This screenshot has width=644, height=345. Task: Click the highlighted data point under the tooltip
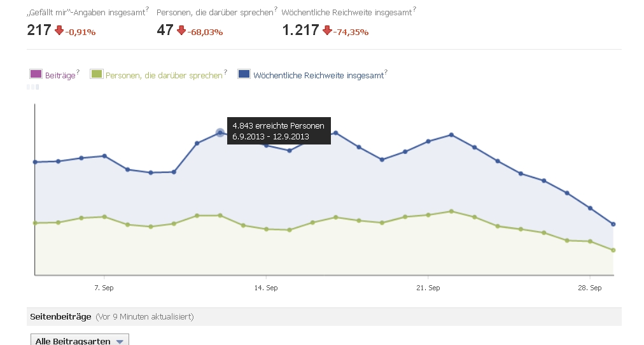220,132
